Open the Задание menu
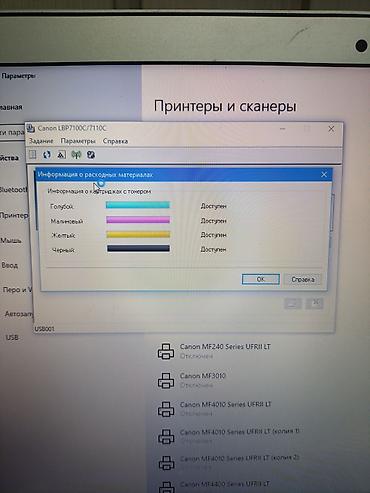 pyautogui.click(x=41, y=141)
